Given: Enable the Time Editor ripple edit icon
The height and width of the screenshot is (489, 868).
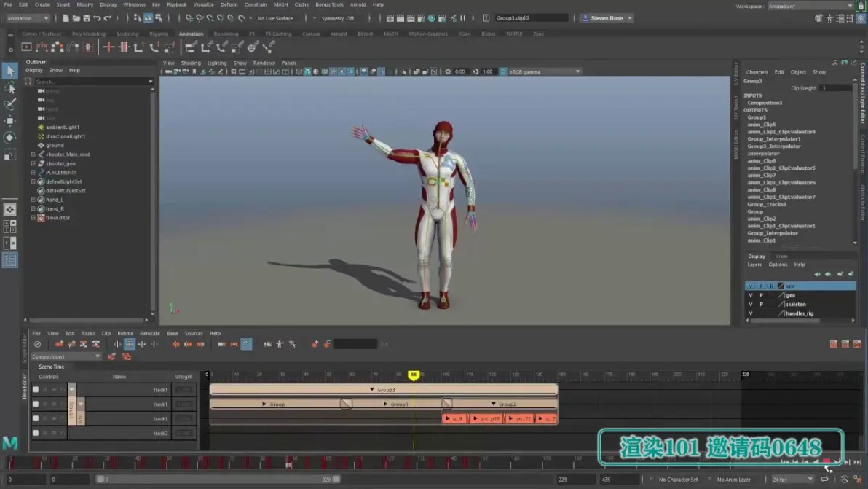Looking at the screenshot, I should point(130,345).
